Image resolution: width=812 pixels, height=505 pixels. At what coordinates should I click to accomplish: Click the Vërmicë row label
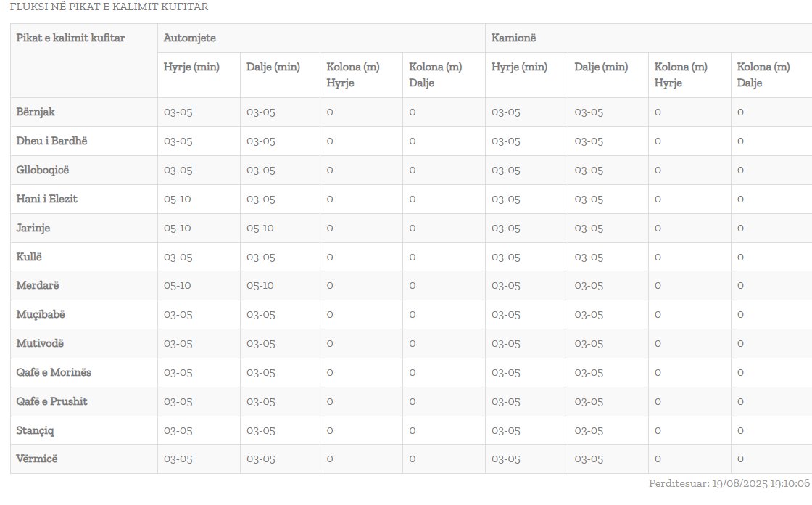pos(36,459)
